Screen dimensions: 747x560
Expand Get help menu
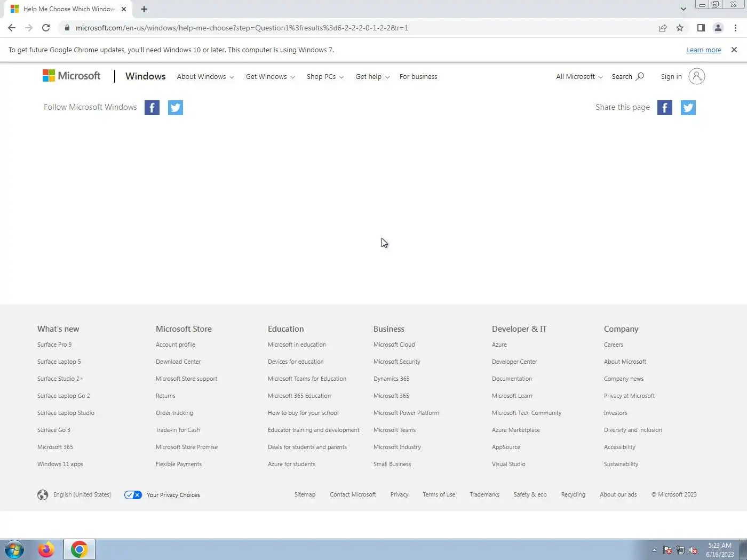(x=372, y=76)
